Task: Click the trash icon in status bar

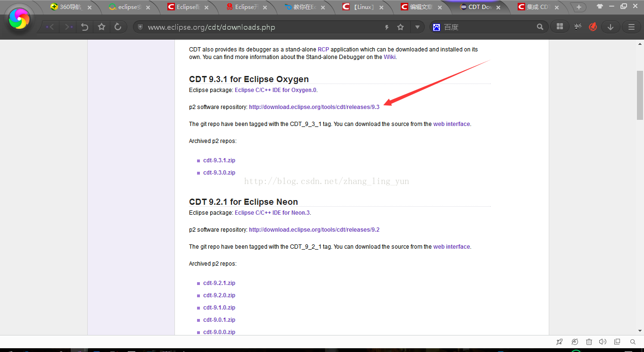Action: [x=589, y=342]
